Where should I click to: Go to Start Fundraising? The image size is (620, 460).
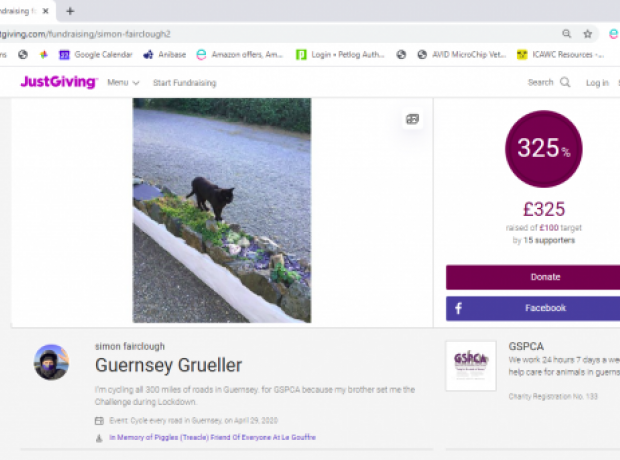[x=185, y=83]
